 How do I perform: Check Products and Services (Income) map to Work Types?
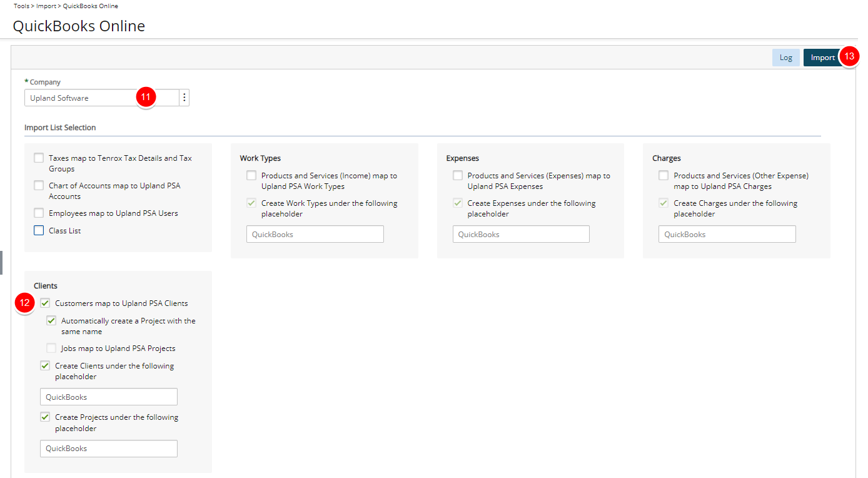251,176
